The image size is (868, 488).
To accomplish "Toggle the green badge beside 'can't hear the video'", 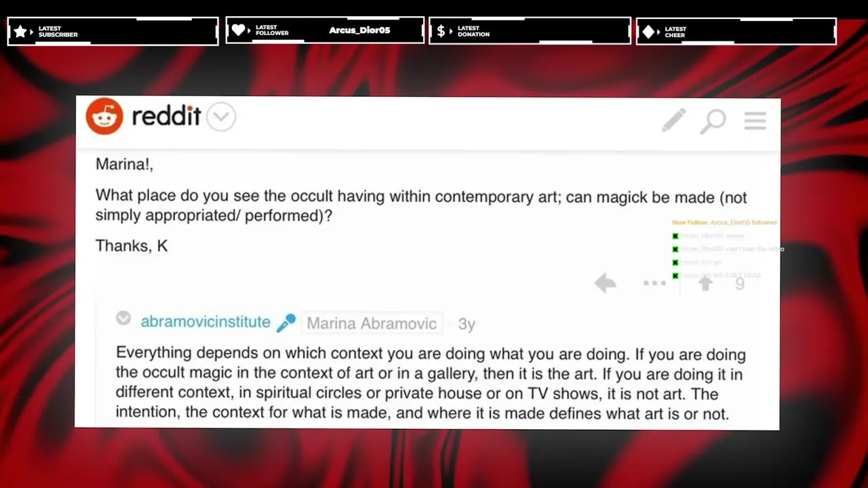I will click(x=675, y=249).
